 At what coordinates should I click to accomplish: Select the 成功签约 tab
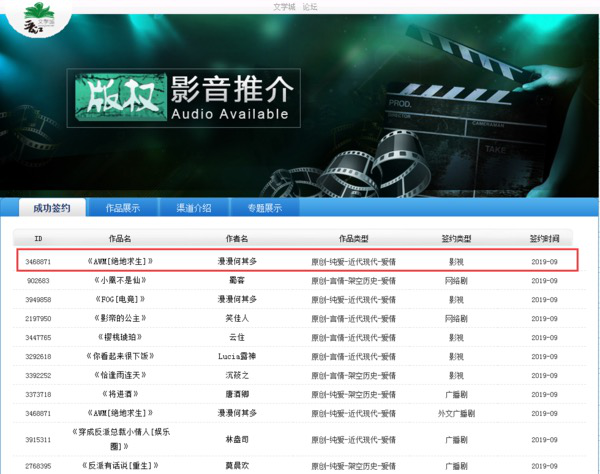pos(52,208)
